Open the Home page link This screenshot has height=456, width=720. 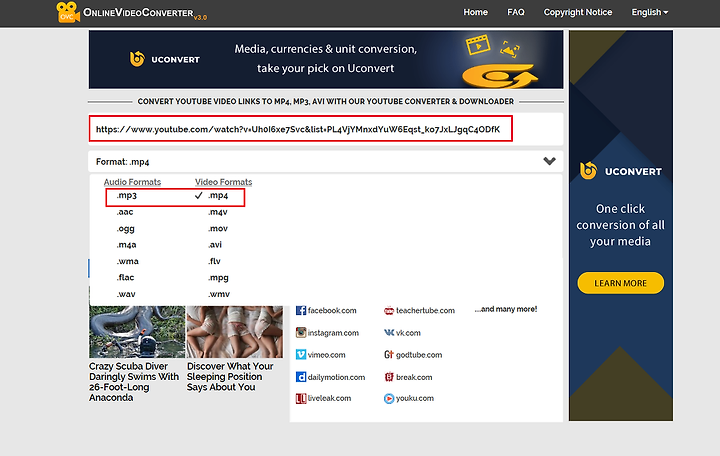point(475,12)
